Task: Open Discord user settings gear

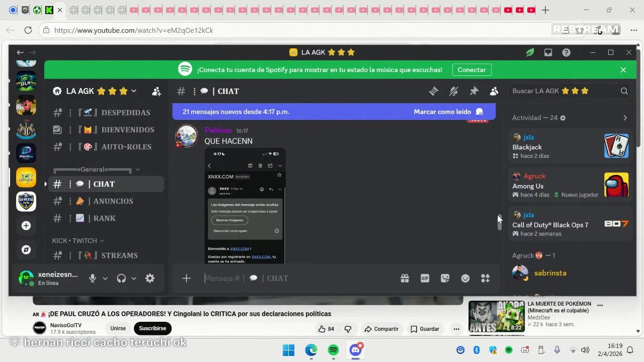Action: (x=150, y=278)
